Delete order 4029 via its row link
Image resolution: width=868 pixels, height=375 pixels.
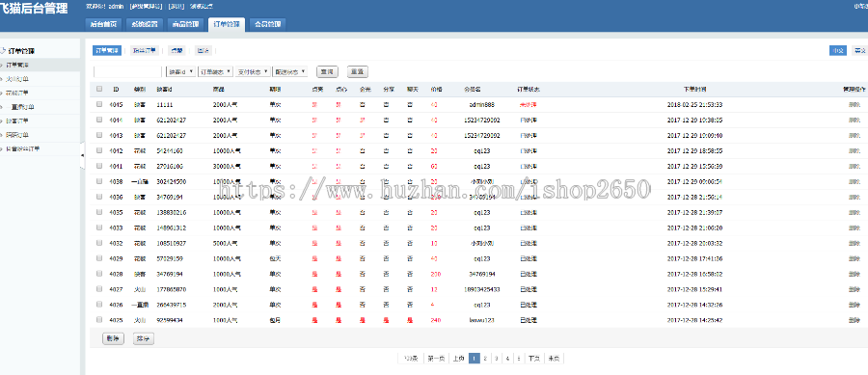854,258
